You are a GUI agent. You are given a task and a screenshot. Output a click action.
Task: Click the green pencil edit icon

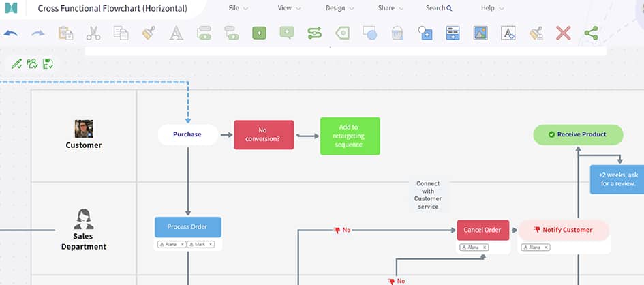[x=16, y=63]
